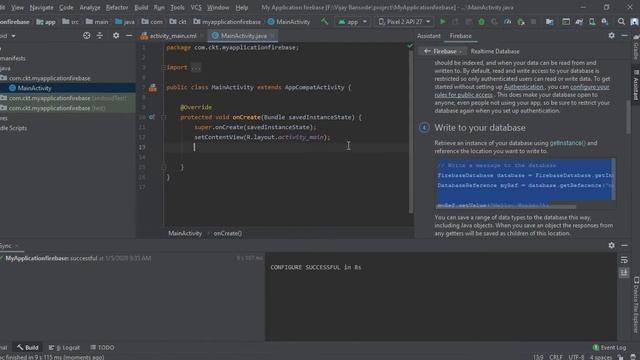Select the androidTest package row in tree
The image size is (640, 360).
point(68,98)
